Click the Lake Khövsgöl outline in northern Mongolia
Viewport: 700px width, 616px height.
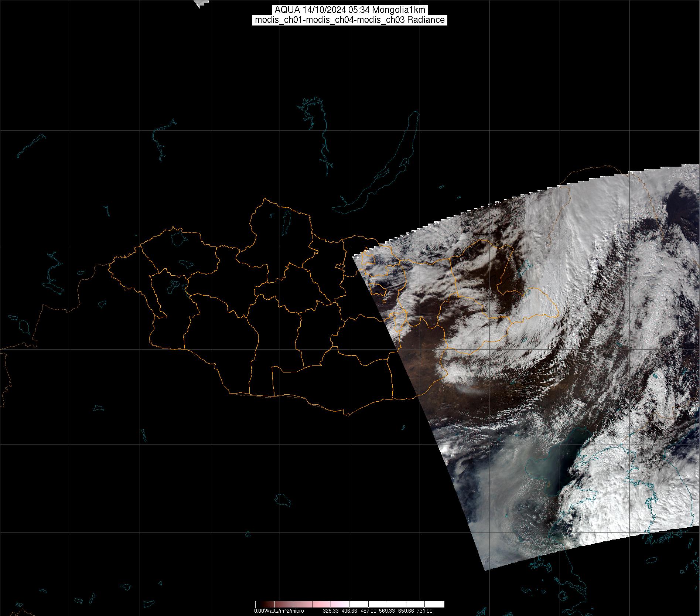[286, 221]
